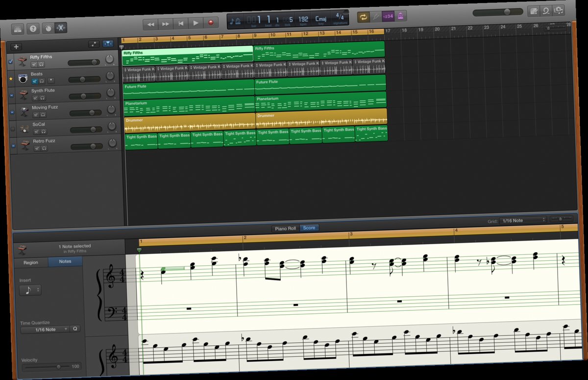Click the Metronome button
Image resolution: width=588 pixels, height=380 pixels.
click(401, 16)
